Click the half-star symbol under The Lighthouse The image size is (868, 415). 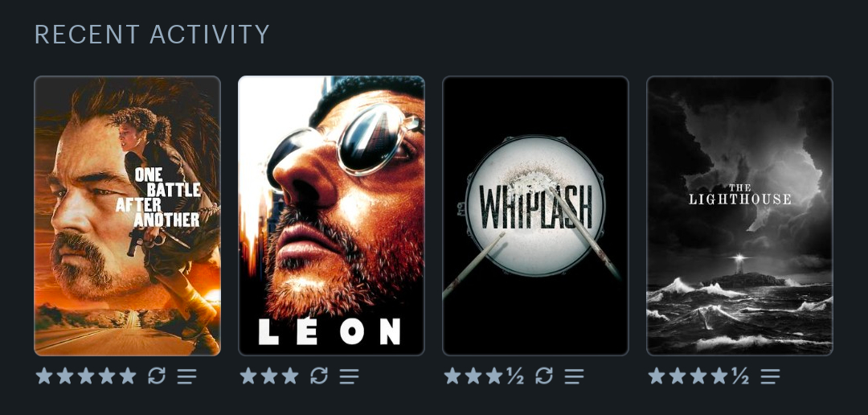pos(740,376)
